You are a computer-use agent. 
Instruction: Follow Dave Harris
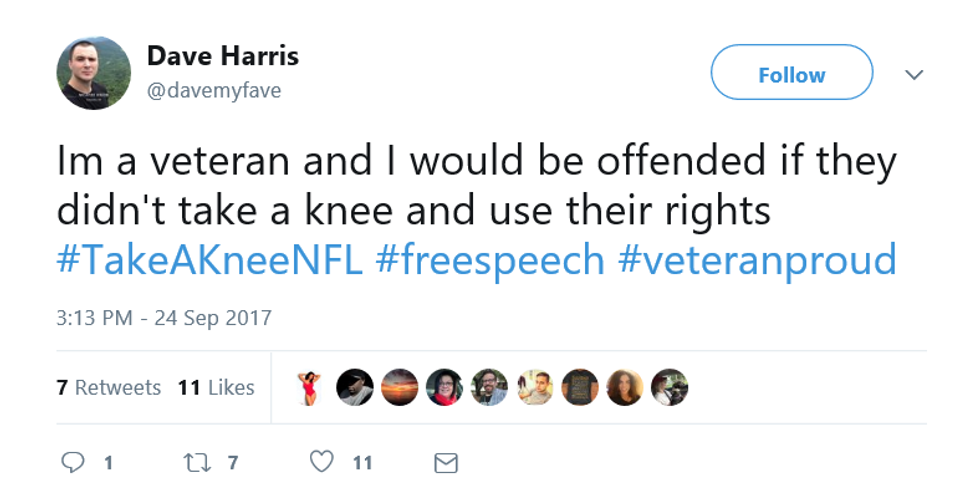click(791, 73)
